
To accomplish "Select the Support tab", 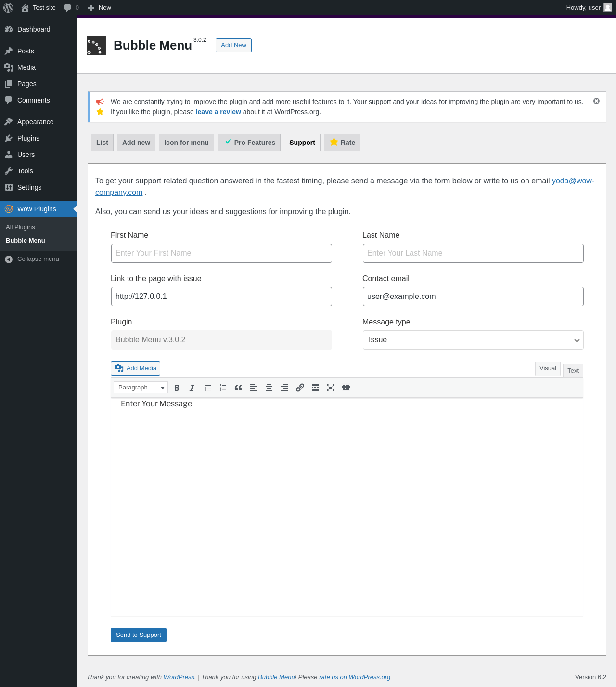I will tap(302, 143).
